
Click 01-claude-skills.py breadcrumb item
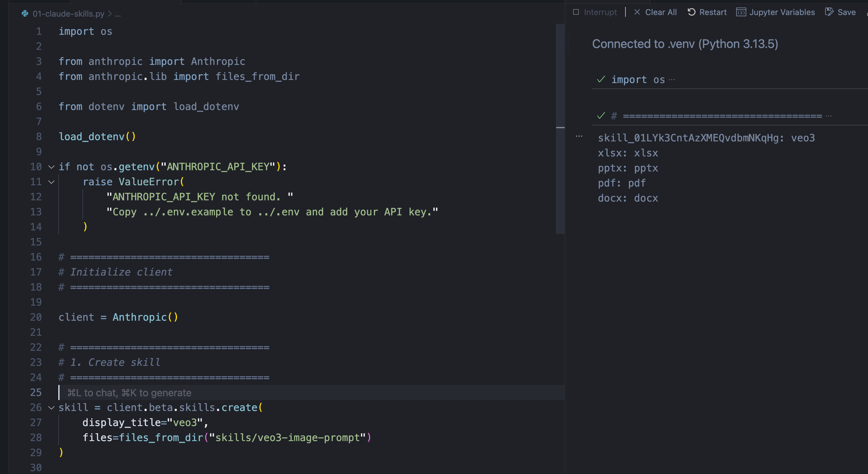pos(68,13)
